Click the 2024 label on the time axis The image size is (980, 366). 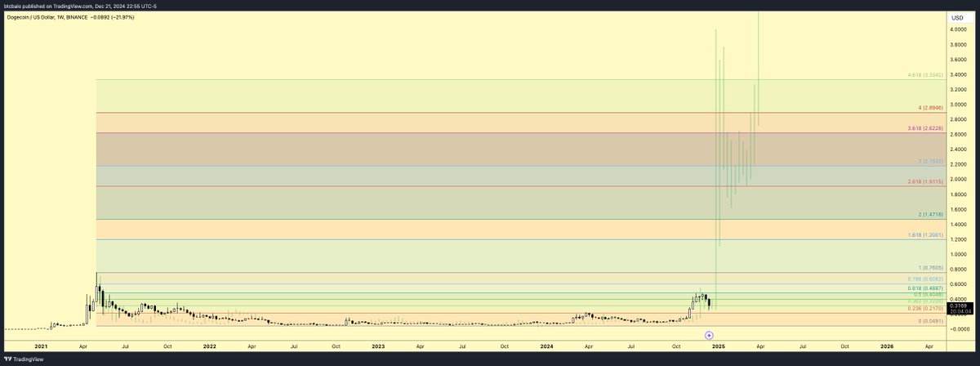click(547, 346)
